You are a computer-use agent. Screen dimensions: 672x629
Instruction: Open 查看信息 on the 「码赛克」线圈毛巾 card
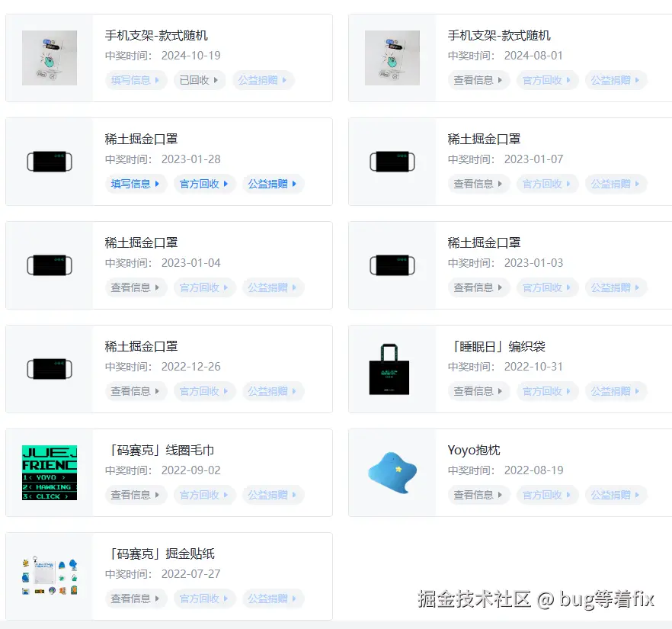coord(135,495)
